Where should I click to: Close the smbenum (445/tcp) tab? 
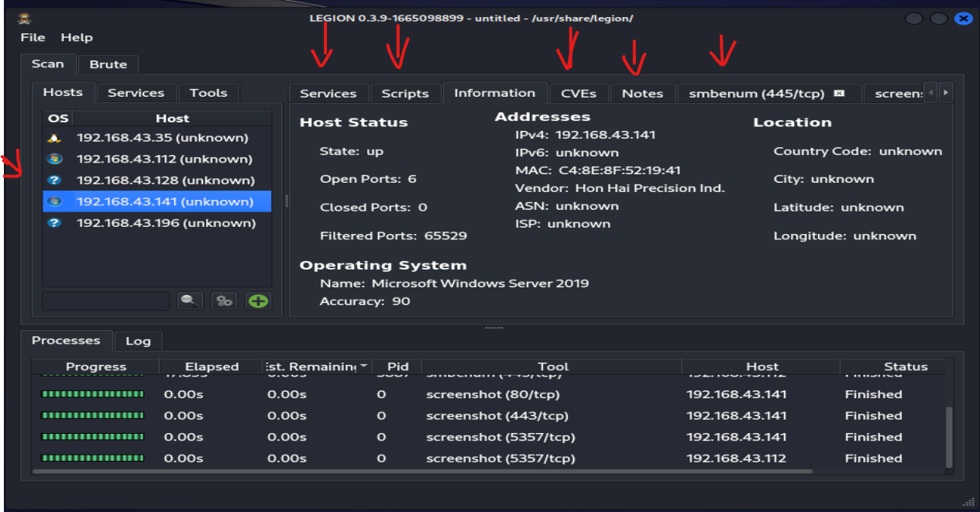pyautogui.click(x=838, y=94)
